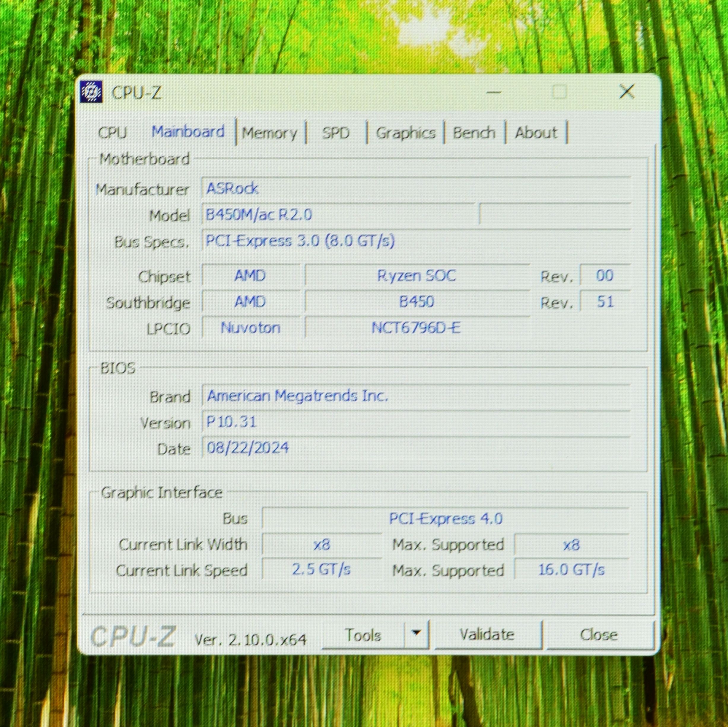Click Max. Supported link width x8

[572, 545]
